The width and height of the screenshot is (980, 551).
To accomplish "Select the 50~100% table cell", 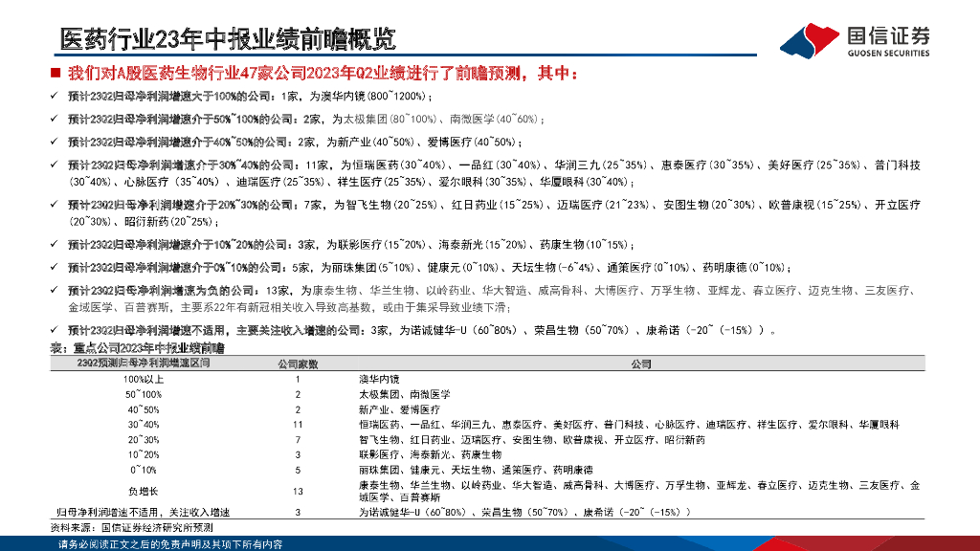I will [x=144, y=395].
